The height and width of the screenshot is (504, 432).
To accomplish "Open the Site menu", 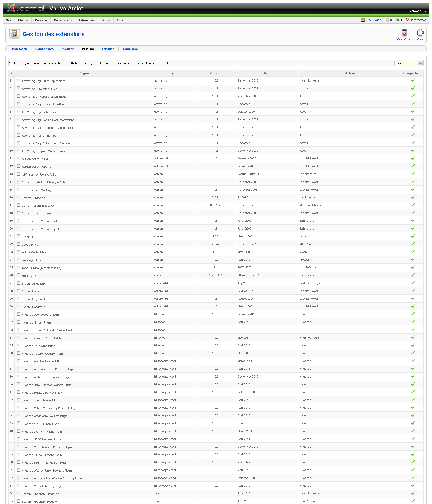I will 9,20.
